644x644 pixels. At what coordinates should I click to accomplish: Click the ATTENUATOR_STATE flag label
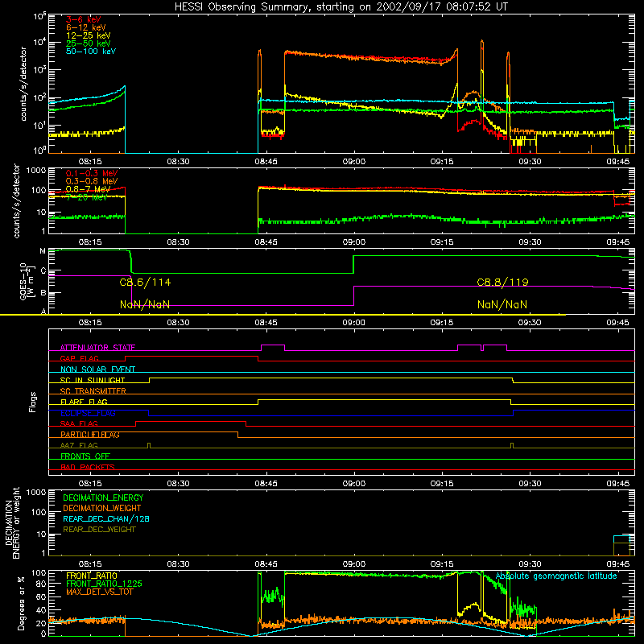97,348
